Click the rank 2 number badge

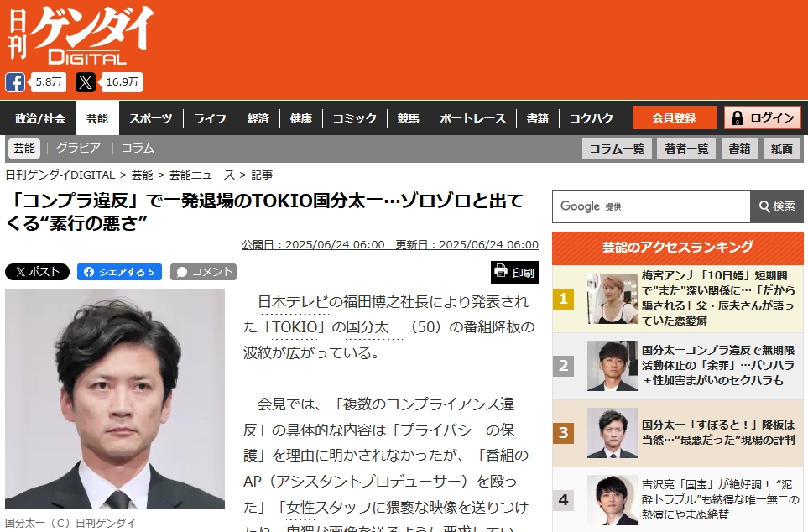pyautogui.click(x=563, y=366)
